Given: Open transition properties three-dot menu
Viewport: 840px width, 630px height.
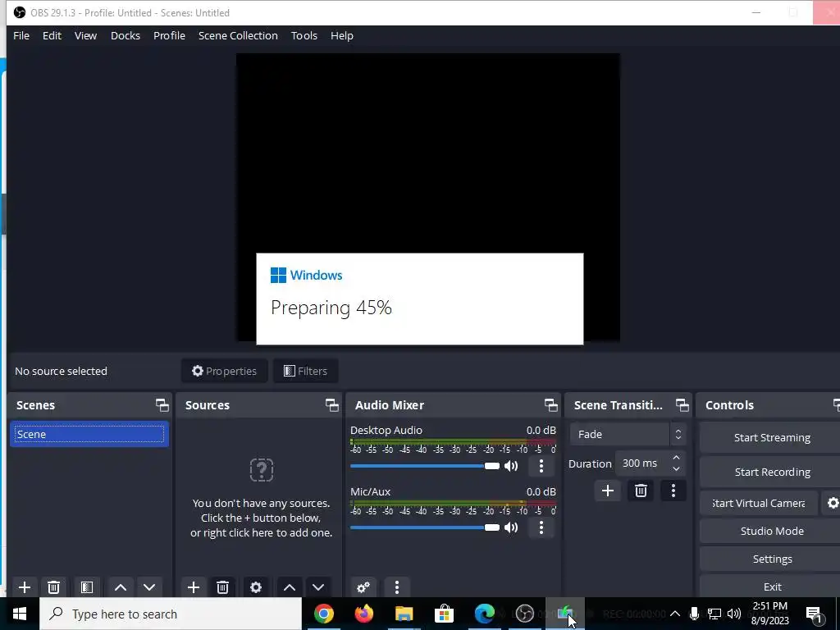Looking at the screenshot, I should coord(673,491).
